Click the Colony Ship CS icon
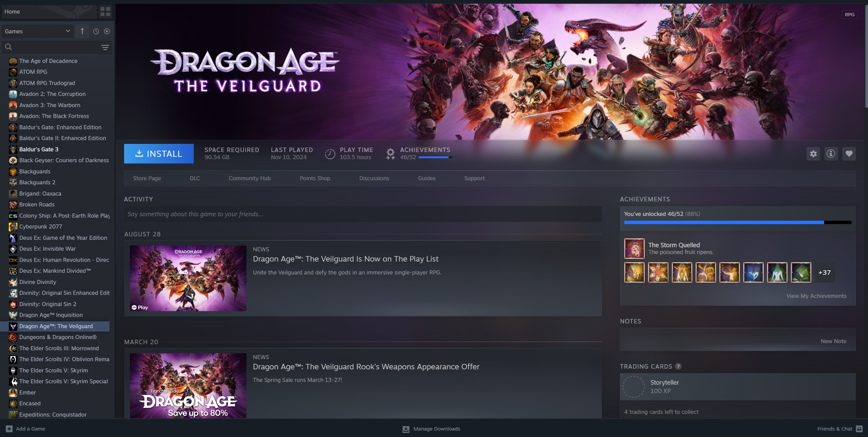The image size is (868, 437). coord(13,216)
